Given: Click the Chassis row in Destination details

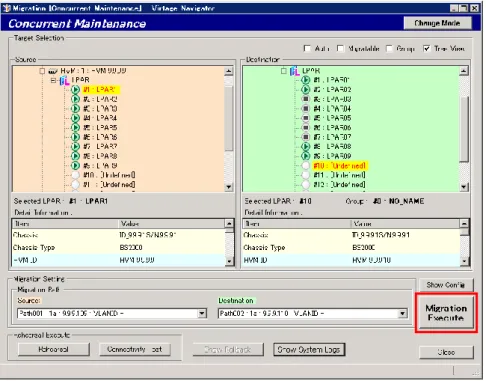Looking at the screenshot, I should coord(351,235).
